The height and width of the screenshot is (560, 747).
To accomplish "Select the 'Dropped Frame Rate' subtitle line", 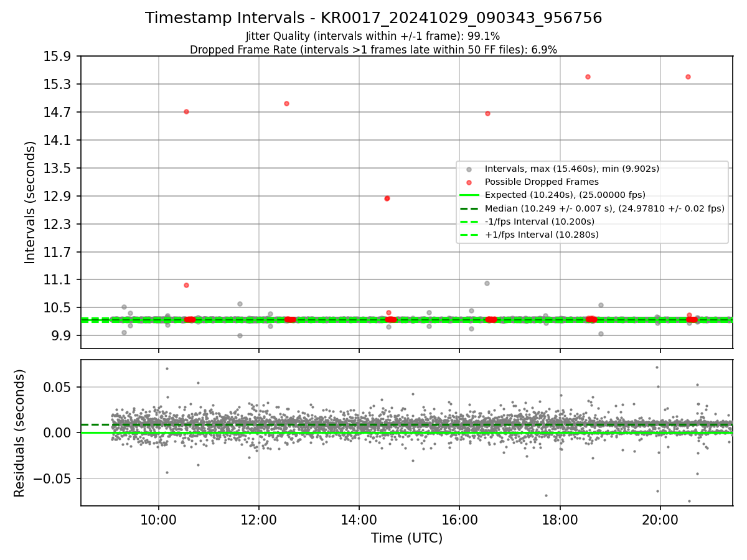I will pyautogui.click(x=374, y=50).
